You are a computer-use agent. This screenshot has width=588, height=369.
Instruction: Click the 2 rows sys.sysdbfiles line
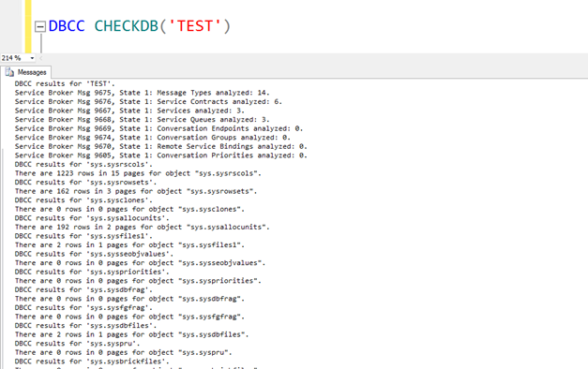131,334
